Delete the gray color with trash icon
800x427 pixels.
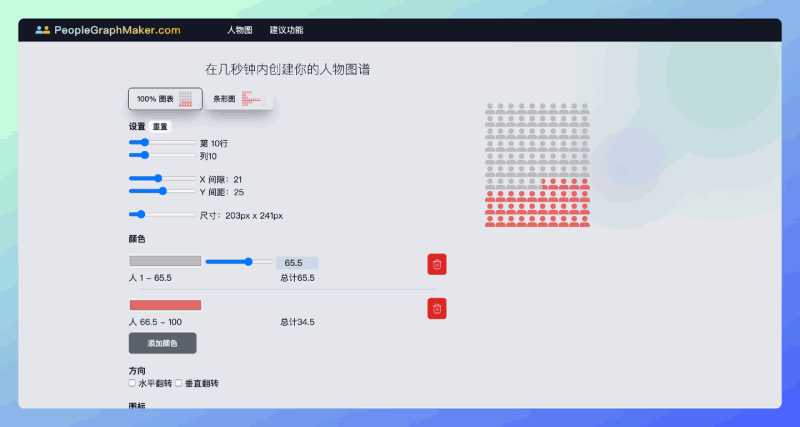[x=437, y=264]
